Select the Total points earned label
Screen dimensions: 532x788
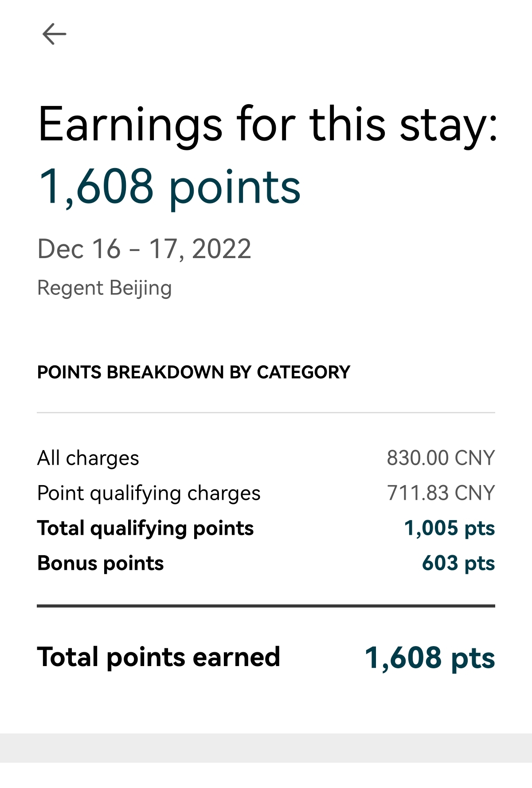point(159,657)
